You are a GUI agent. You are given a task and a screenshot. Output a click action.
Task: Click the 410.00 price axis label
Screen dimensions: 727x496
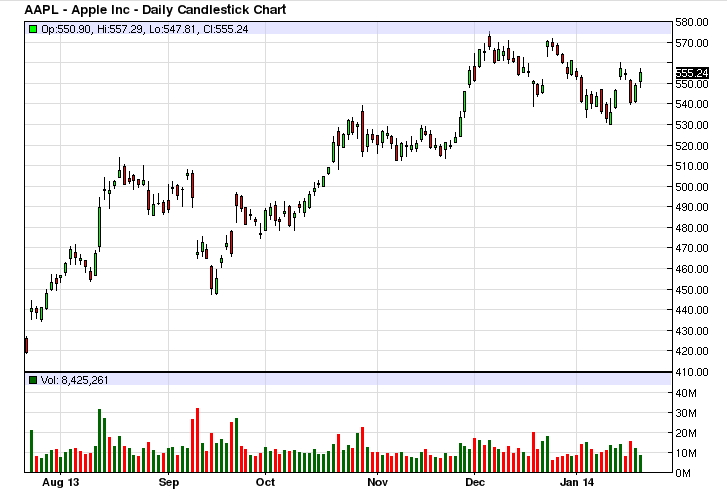pos(692,372)
